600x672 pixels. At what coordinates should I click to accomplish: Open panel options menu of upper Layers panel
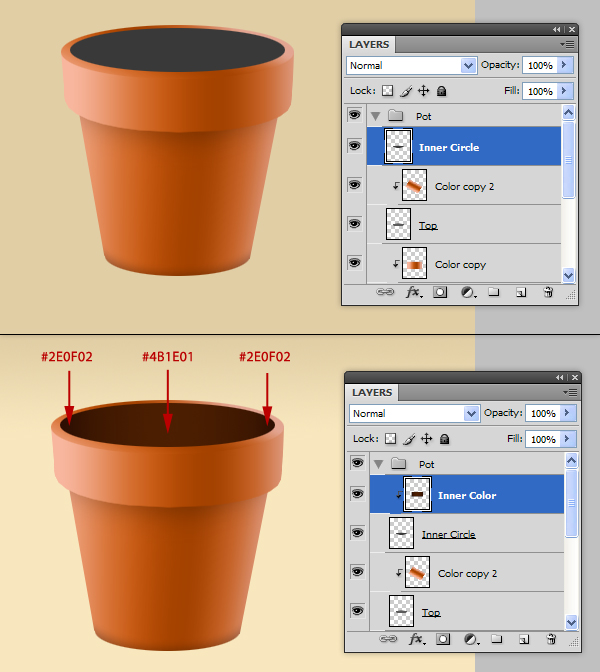click(567, 44)
